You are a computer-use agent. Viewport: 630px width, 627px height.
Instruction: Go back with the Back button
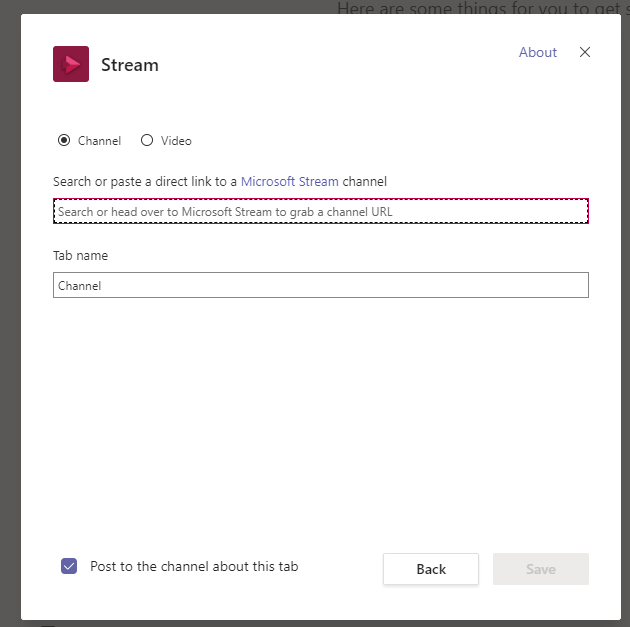click(431, 569)
